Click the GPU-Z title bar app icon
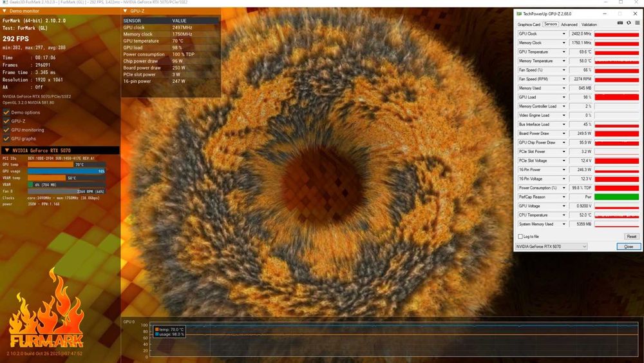 pyautogui.click(x=519, y=14)
